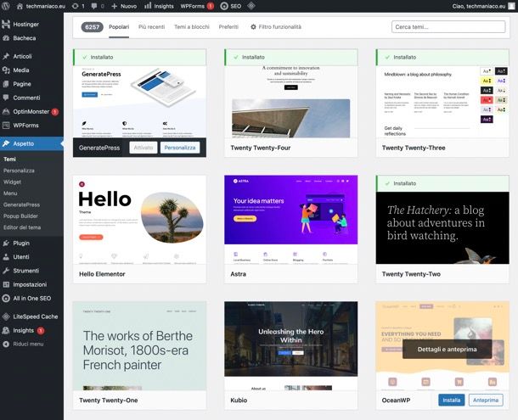Click the Hostinger sidebar icon
518x420 pixels.
tap(6, 24)
